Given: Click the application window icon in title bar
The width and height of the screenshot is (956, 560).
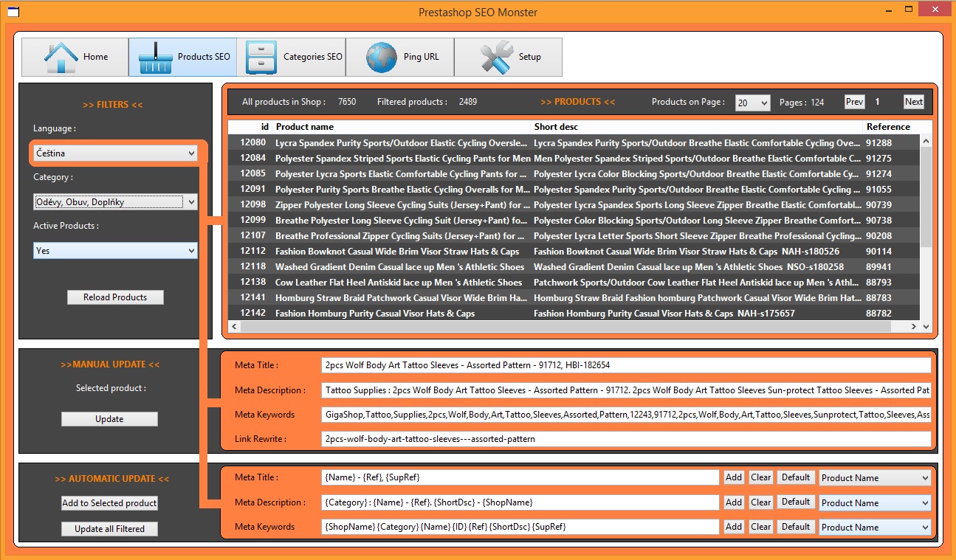Looking at the screenshot, I should pos(13,12).
